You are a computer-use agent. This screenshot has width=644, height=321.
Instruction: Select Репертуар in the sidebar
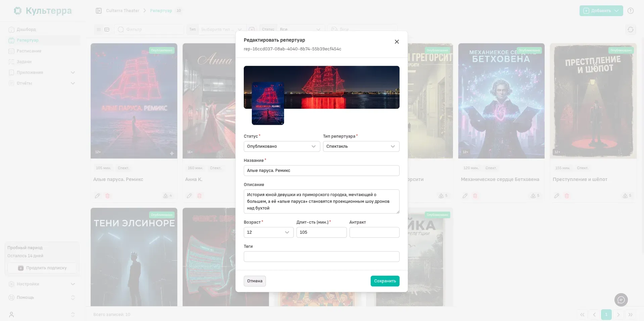43,40
